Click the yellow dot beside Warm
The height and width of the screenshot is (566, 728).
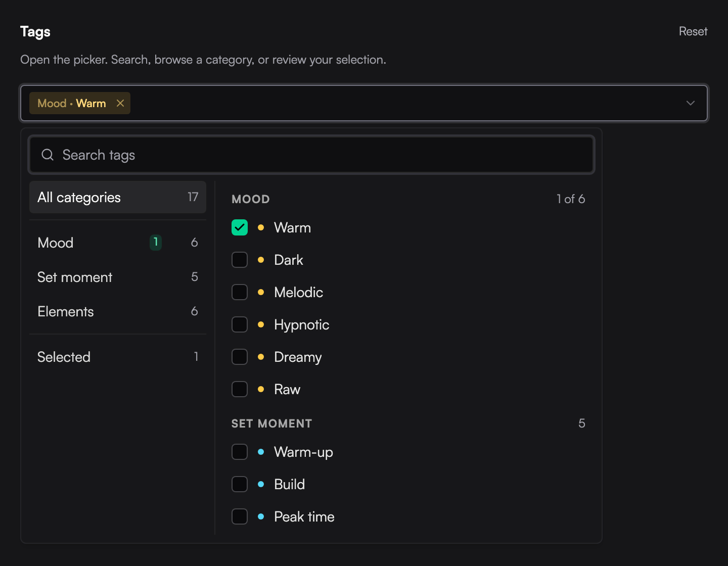coord(261,227)
